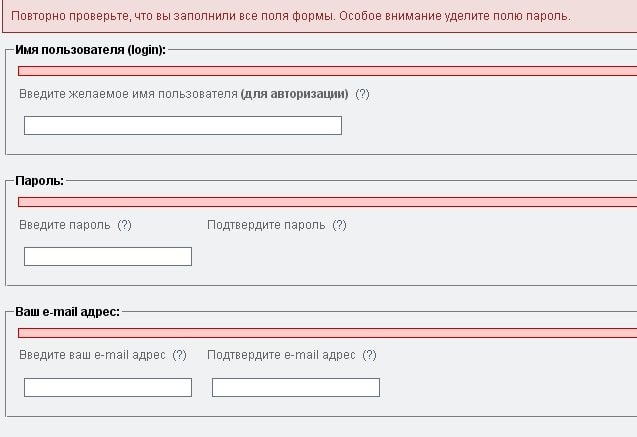
Task: Show the (?) help for "Введите ваш e-mail адрес"
Action: click(179, 355)
